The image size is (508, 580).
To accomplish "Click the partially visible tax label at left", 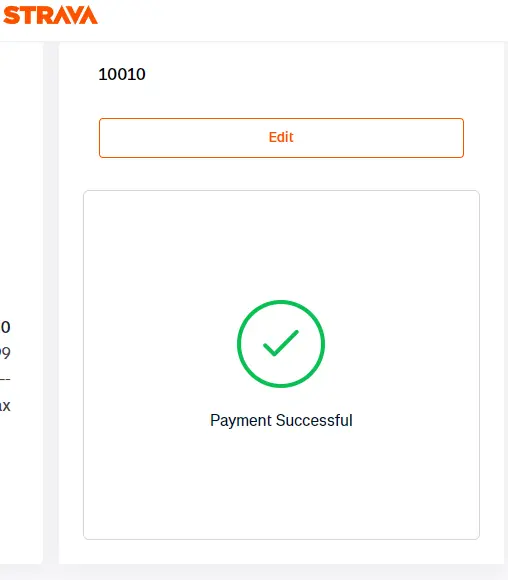I will click(x=5, y=406).
